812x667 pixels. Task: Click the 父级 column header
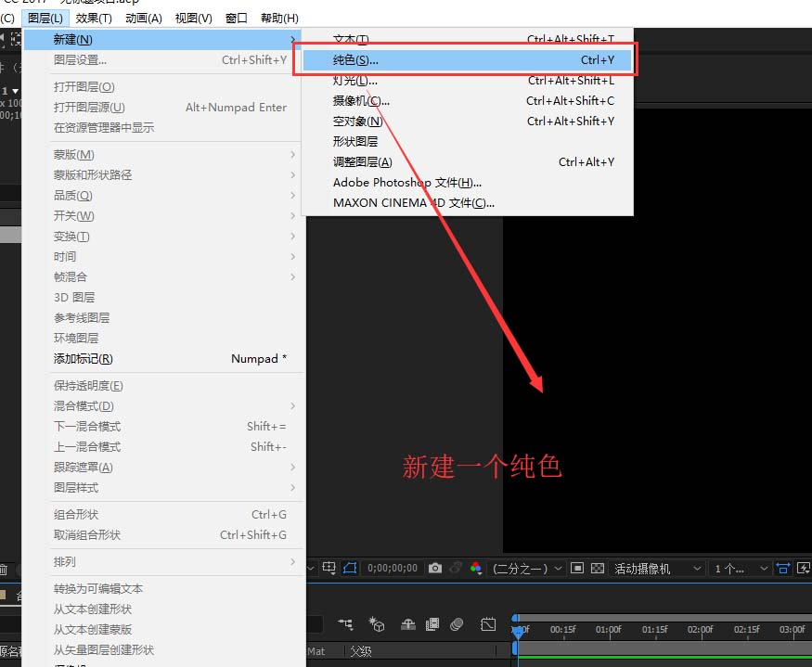(x=360, y=651)
